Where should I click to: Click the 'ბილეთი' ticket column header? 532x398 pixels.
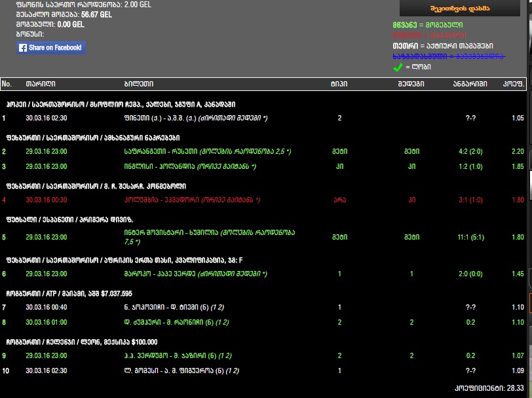tap(138, 84)
